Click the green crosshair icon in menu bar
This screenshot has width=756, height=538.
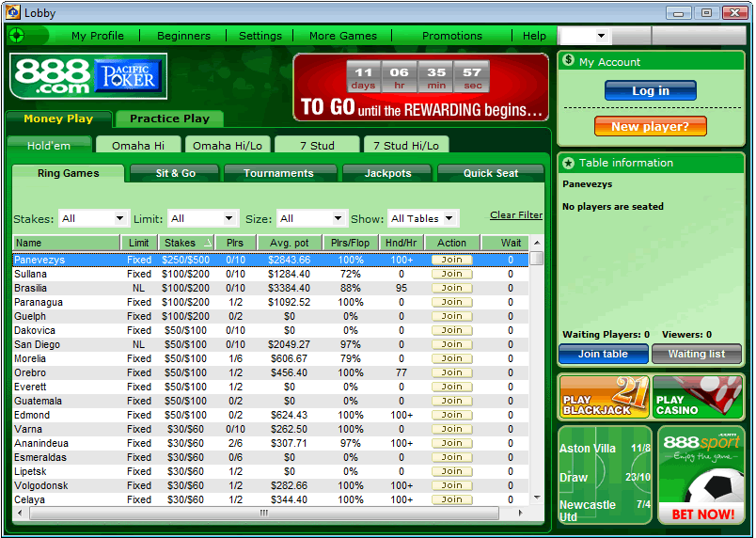[x=17, y=36]
